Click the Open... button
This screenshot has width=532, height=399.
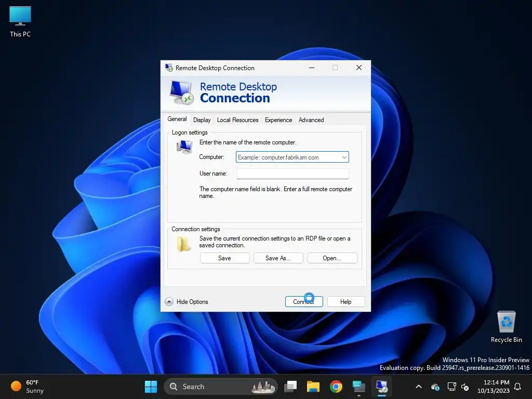tap(332, 258)
